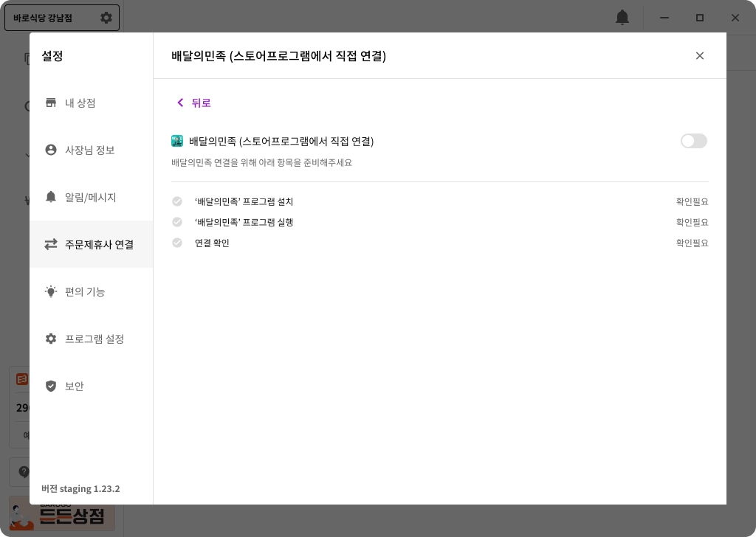756x537 pixels.
Task: Click the 바로식당 강남점 store name button
Action: tap(62, 18)
